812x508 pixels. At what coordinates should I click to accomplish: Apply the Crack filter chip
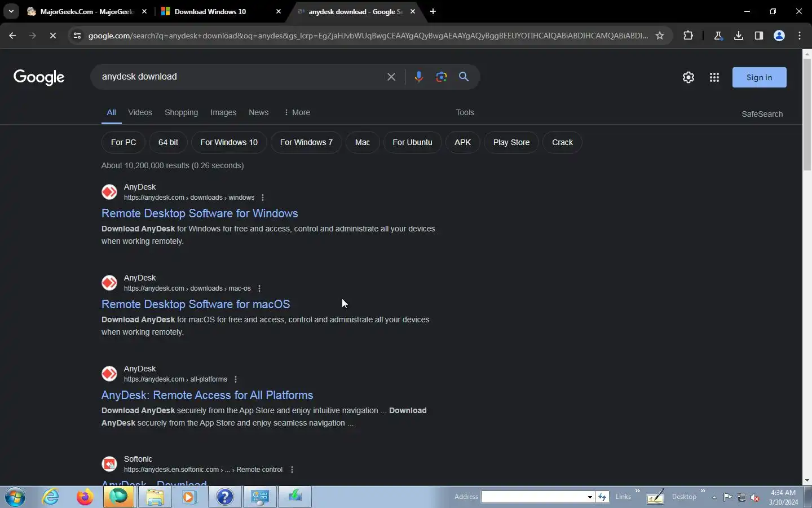(x=562, y=142)
